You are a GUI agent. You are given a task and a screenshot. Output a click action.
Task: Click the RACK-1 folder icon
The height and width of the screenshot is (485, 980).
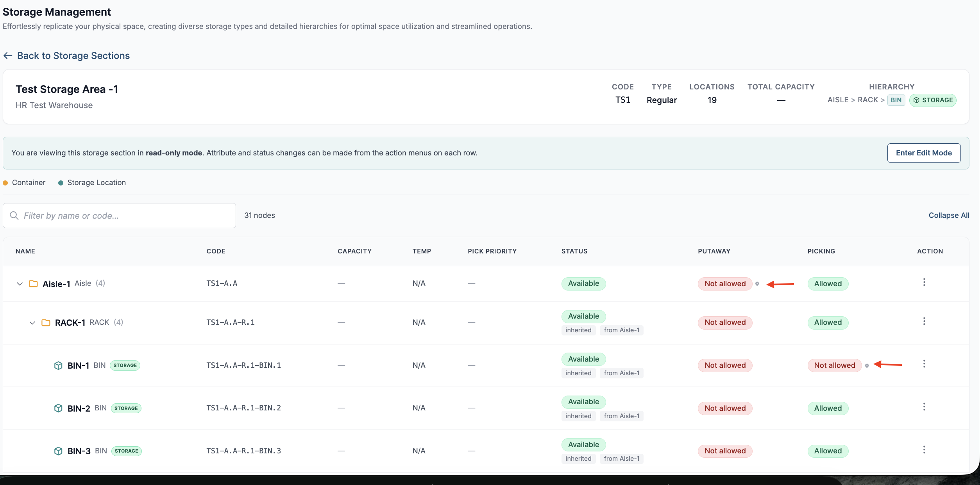click(46, 323)
